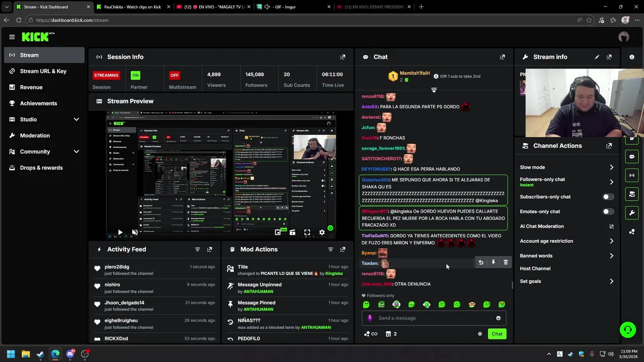Switch to PauChikita Kick clips tab
This screenshot has width=644, height=362.
133,7
